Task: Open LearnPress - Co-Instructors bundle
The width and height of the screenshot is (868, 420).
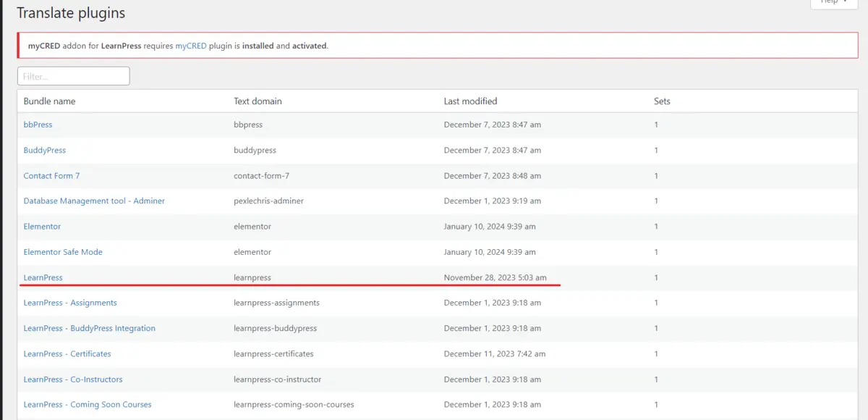Action: coord(73,379)
